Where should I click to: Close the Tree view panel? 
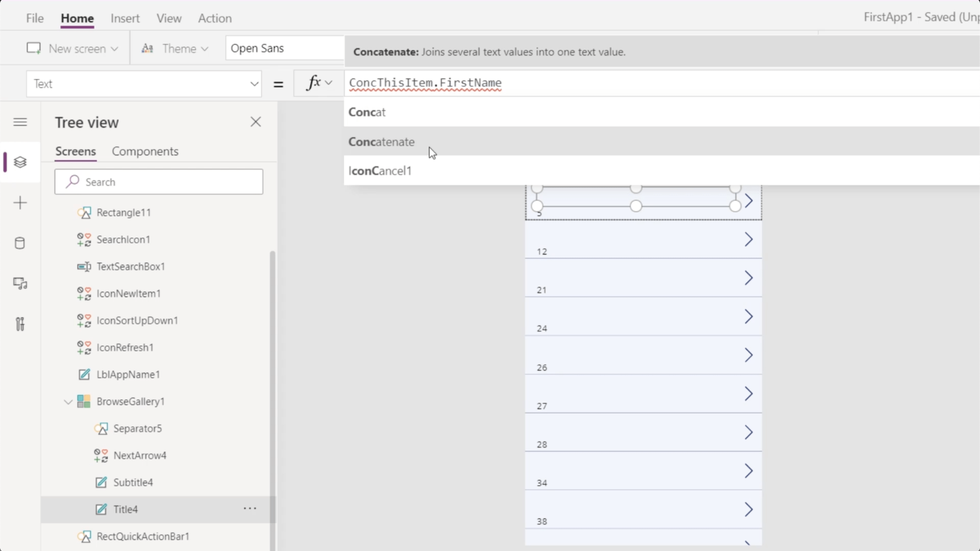(x=256, y=122)
